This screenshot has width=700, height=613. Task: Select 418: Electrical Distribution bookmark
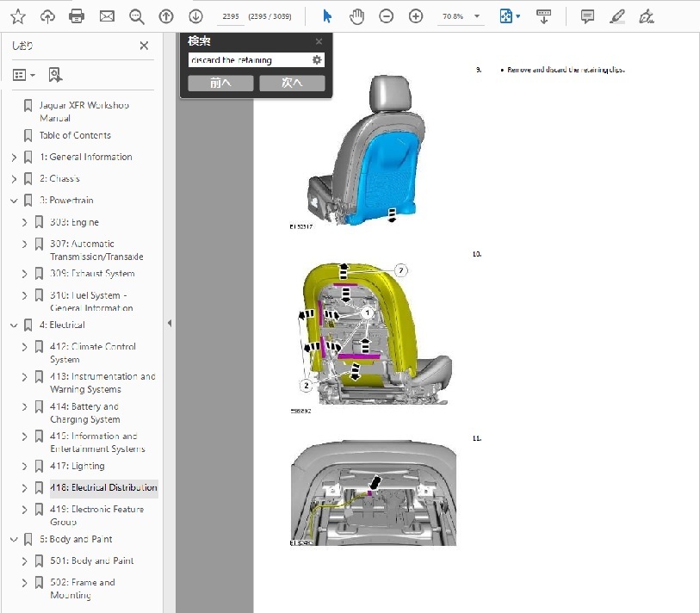tap(103, 487)
